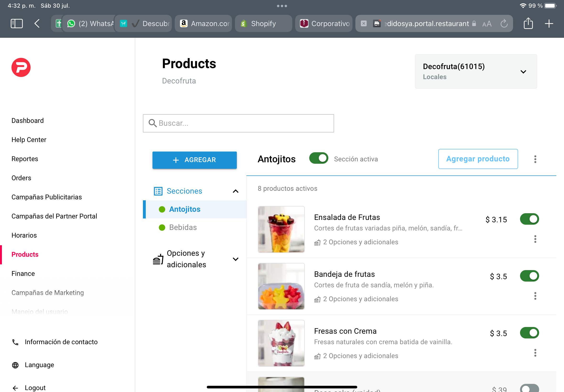Image resolution: width=564 pixels, height=392 pixels.
Task: Toggle the Sección activa switch for Antojitos
Action: 319,158
